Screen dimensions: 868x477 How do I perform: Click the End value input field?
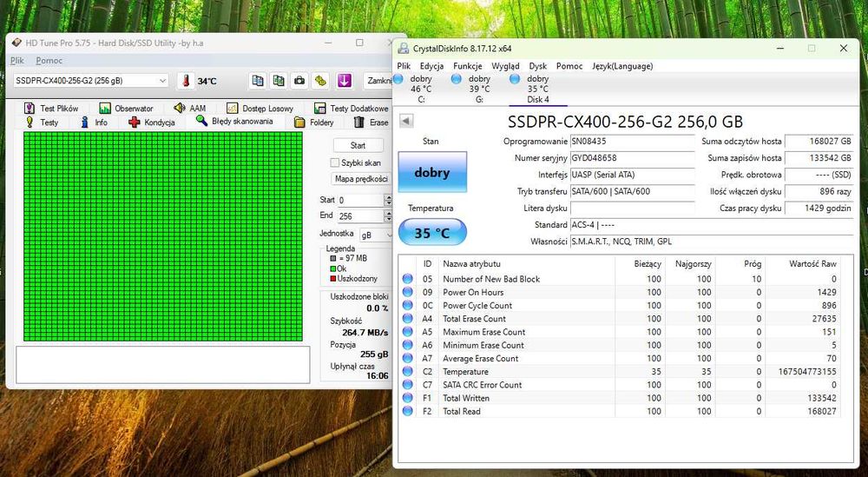click(360, 216)
